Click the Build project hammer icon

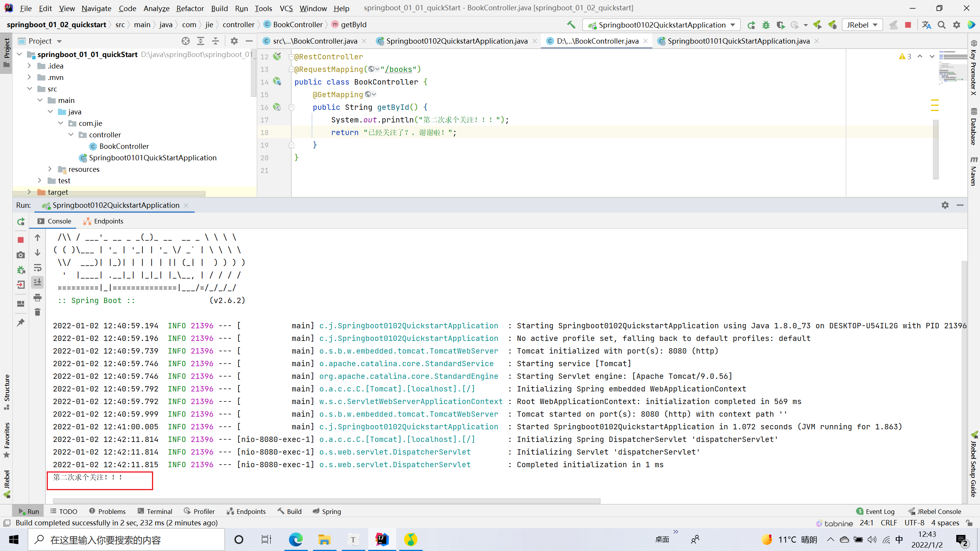tap(571, 25)
